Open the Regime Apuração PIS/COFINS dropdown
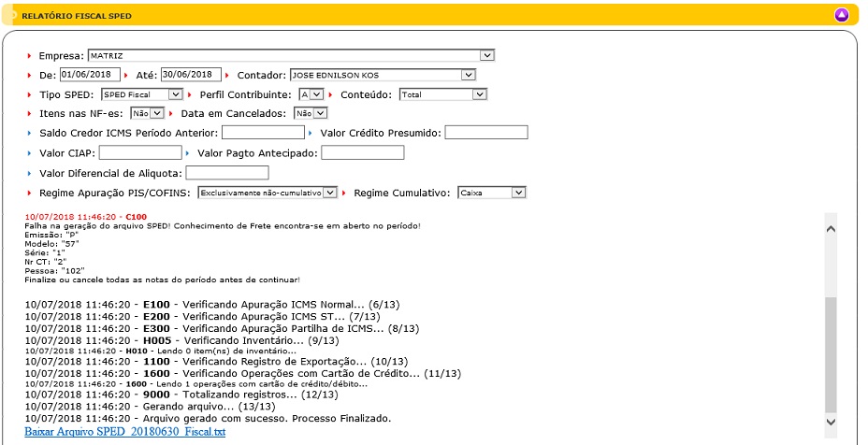 267,193
